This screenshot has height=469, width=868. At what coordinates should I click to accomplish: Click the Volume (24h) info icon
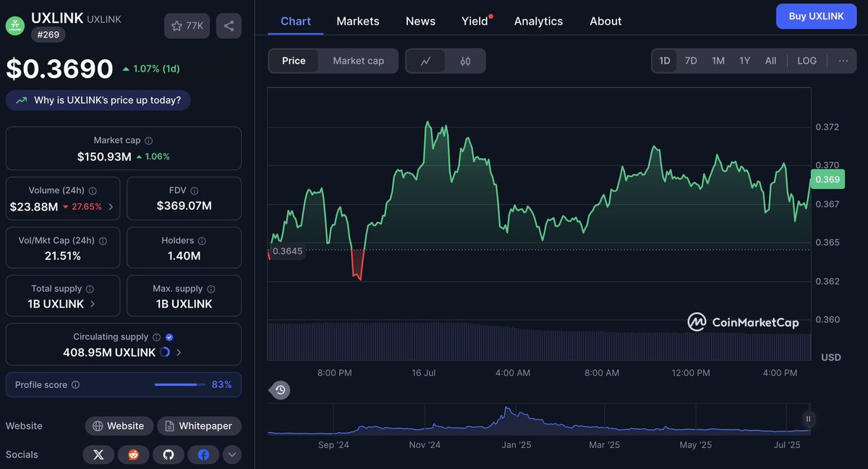pyautogui.click(x=93, y=190)
